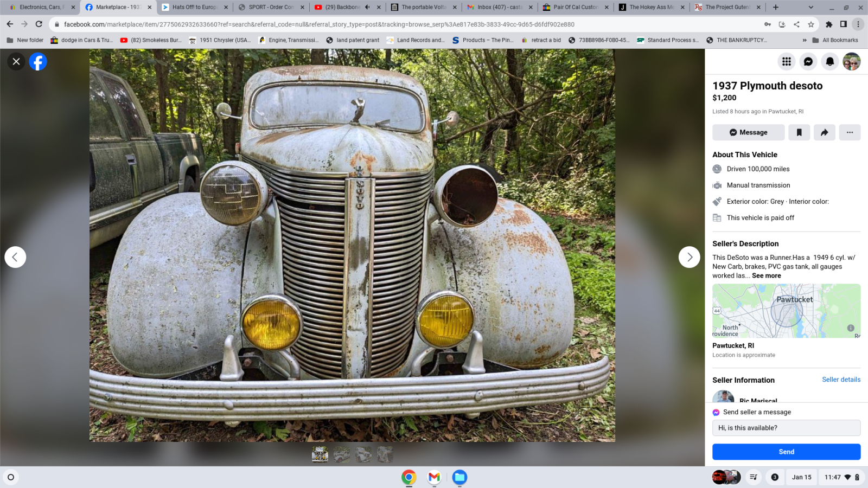Viewport: 868px width, 488px height.
Task: Open the Chrome extensions puzzle icon
Action: click(x=829, y=24)
